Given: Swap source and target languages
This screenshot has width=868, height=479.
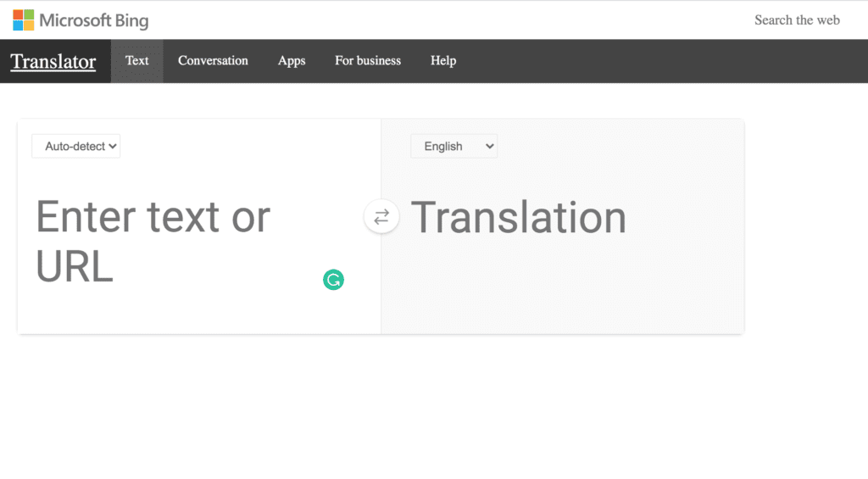Looking at the screenshot, I should [x=381, y=216].
